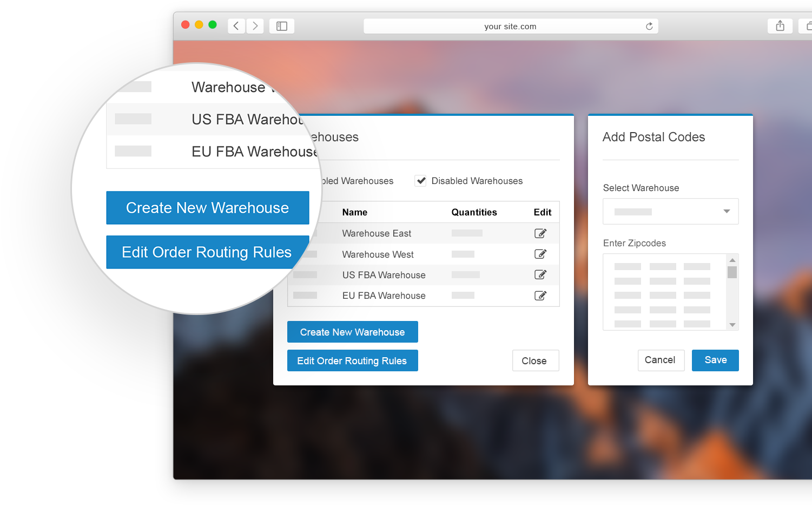Go back with browser back arrow
Image resolution: width=812 pixels, height=505 pixels.
(236, 26)
